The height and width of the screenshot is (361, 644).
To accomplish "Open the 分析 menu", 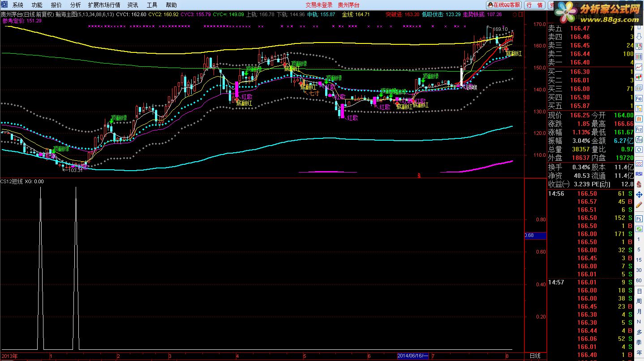I will click(76, 5).
